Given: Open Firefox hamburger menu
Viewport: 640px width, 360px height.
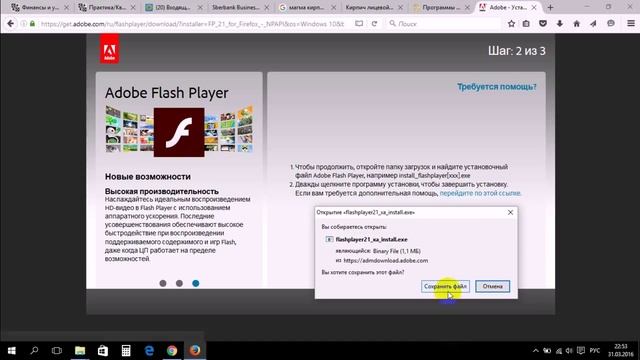Looking at the screenshot, I should pos(631,24).
